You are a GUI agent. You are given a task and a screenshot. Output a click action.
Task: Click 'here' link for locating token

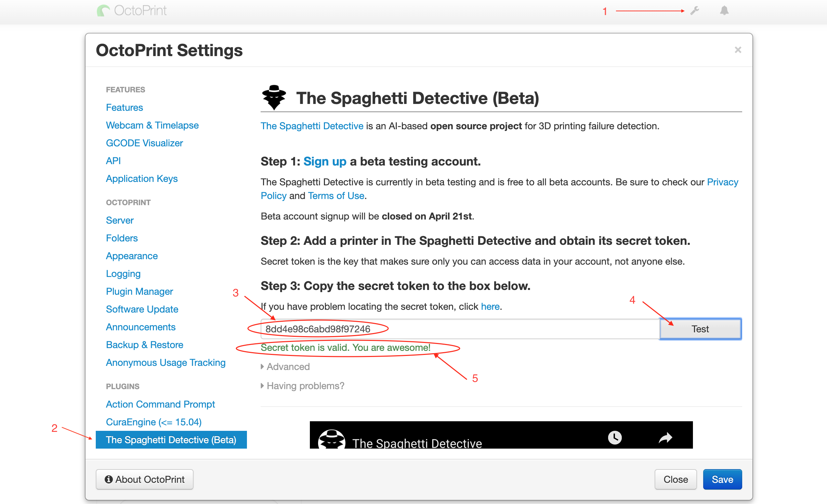tap(490, 306)
